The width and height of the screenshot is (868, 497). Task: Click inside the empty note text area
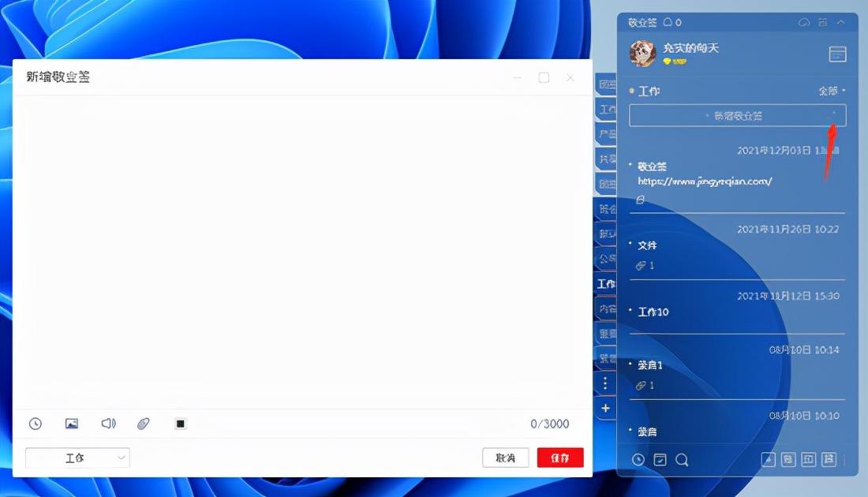(302, 252)
